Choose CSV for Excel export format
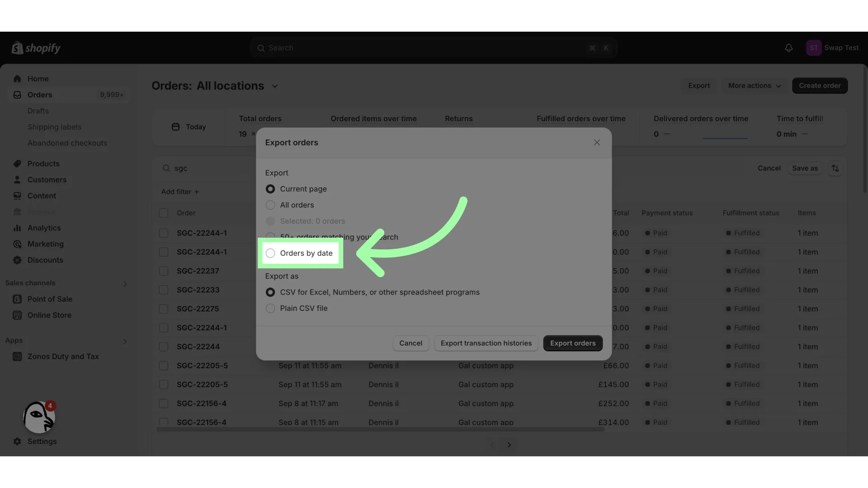868x488 pixels. tap(270, 292)
